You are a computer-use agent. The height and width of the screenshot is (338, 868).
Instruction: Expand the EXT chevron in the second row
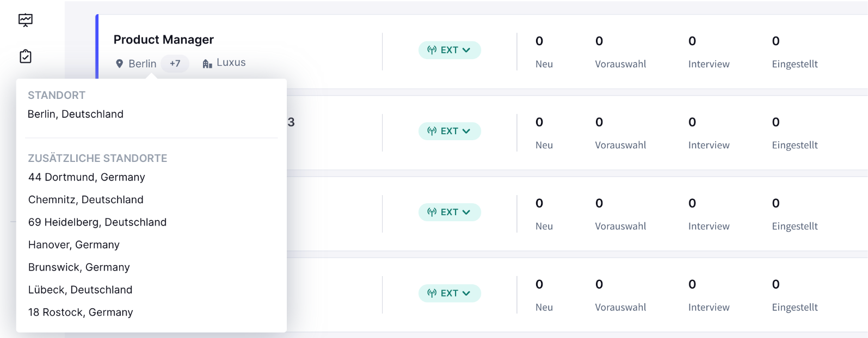466,131
